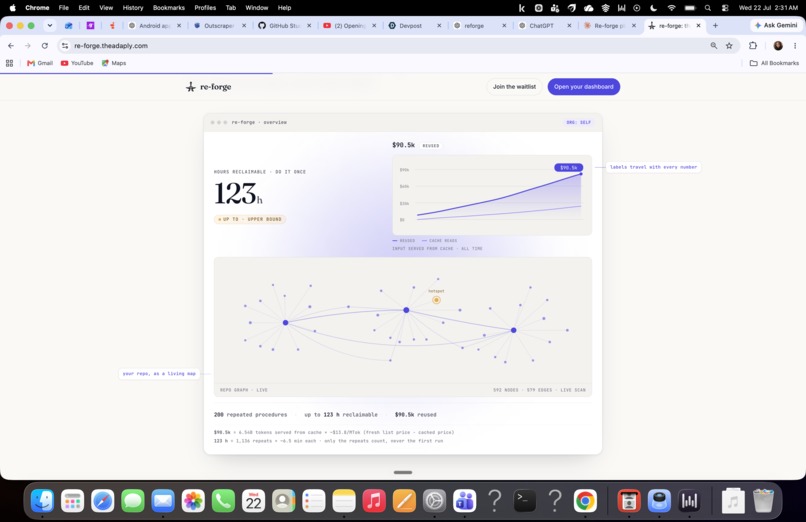The width and height of the screenshot is (806, 522).
Task: Open Music from the Dock
Action: pyautogui.click(x=374, y=501)
